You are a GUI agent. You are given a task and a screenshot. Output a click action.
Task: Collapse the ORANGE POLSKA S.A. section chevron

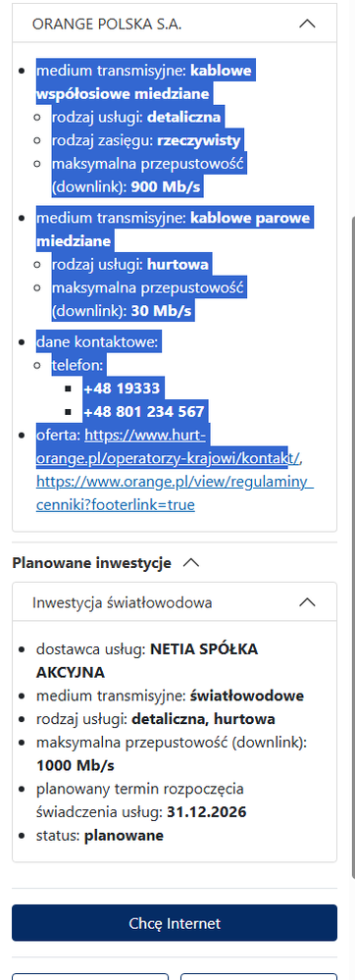[x=307, y=24]
